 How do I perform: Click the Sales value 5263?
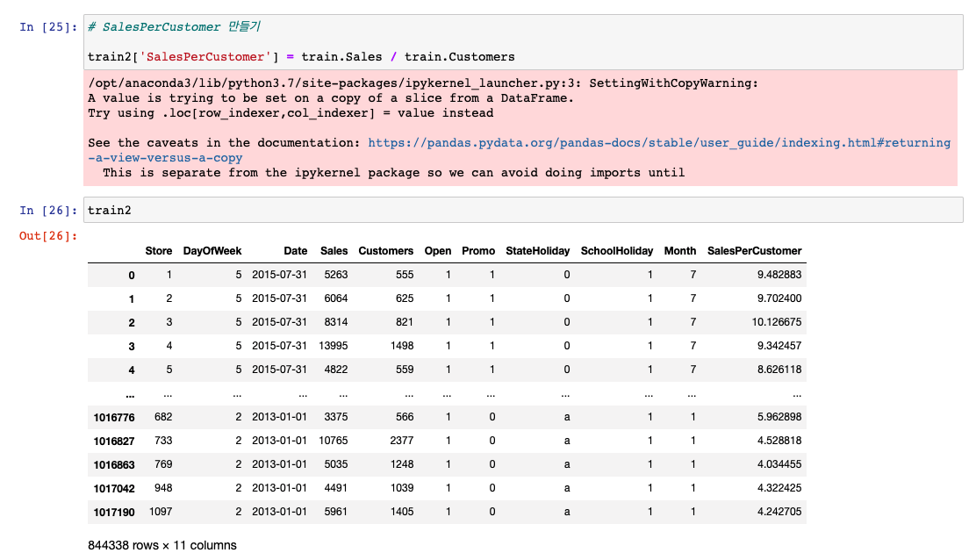click(336, 275)
